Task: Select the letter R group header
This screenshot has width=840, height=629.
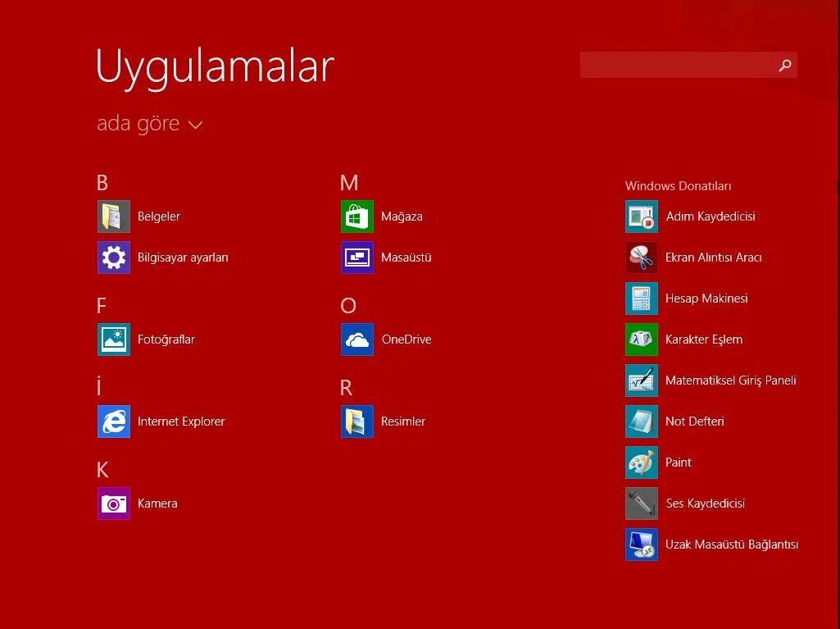Action: tap(346, 388)
